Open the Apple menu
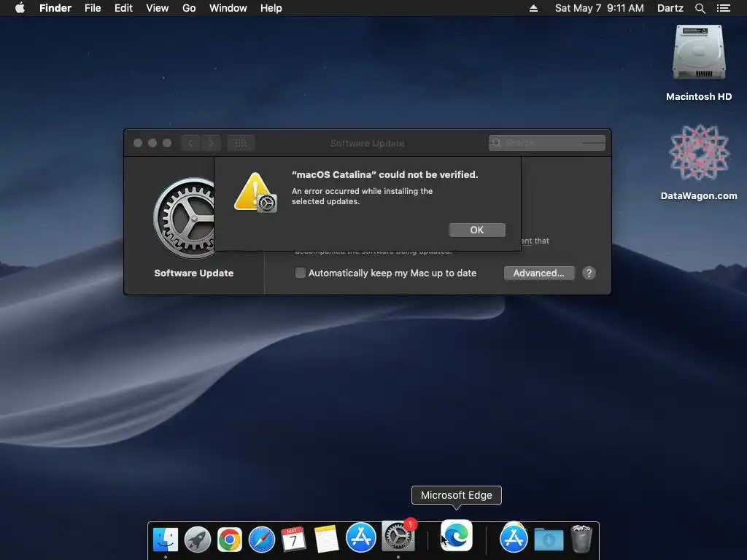Screen dimensions: 747x560 (20, 8)
